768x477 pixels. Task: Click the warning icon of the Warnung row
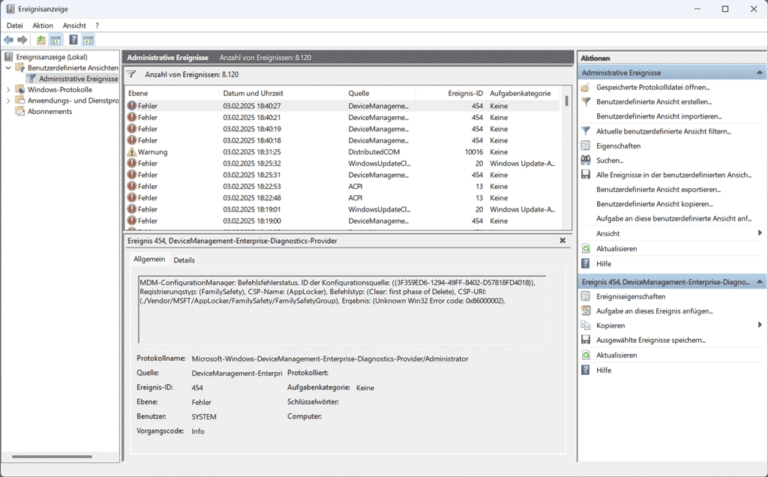click(x=132, y=152)
